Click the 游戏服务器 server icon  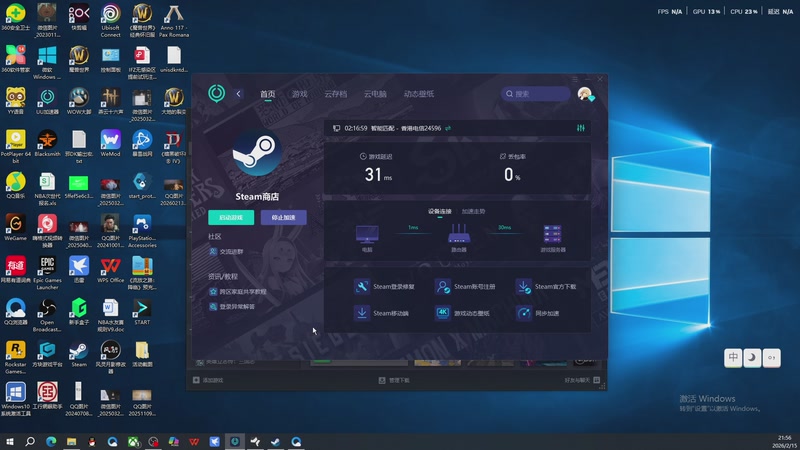(553, 234)
